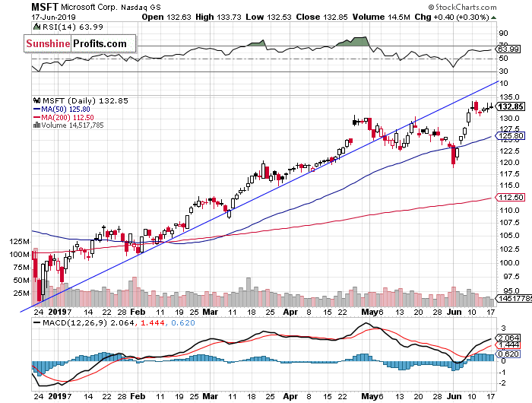532x403 pixels.
Task: Click the red 1.444 MACD signal value
Action: pos(152,323)
